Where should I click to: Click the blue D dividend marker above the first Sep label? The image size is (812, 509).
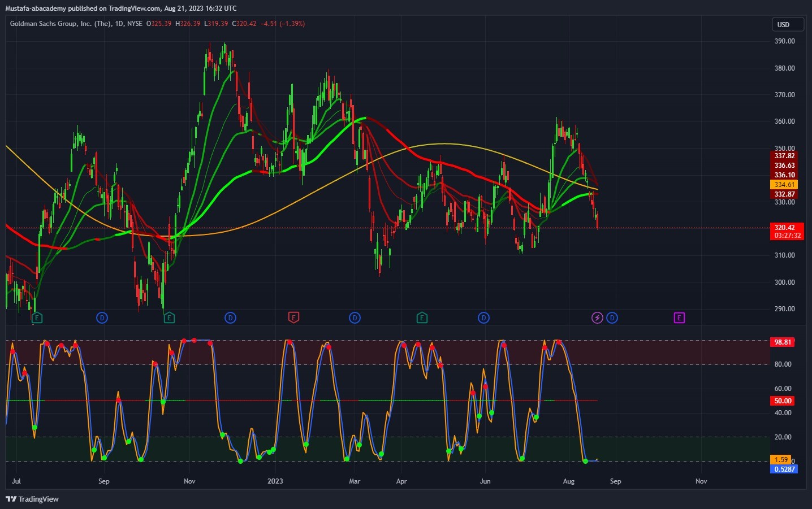pyautogui.click(x=102, y=318)
